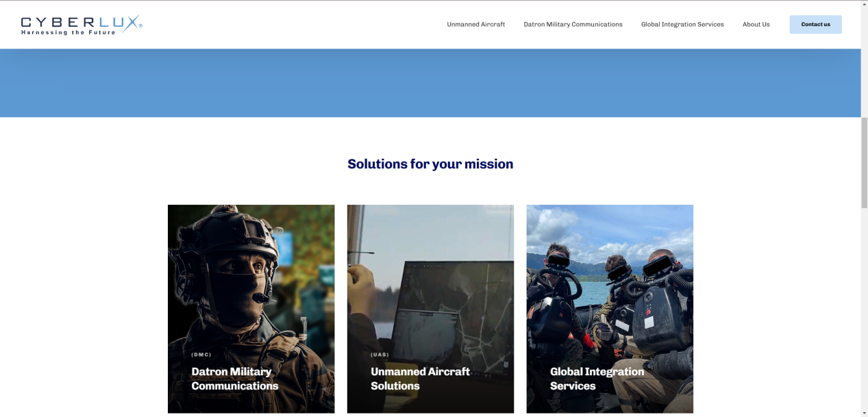Open the Unmanned Aircraft Solutions card title

pyautogui.click(x=420, y=379)
